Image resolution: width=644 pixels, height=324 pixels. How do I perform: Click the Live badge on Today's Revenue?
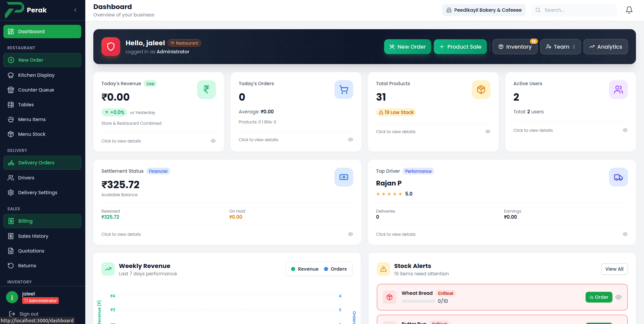(150, 84)
